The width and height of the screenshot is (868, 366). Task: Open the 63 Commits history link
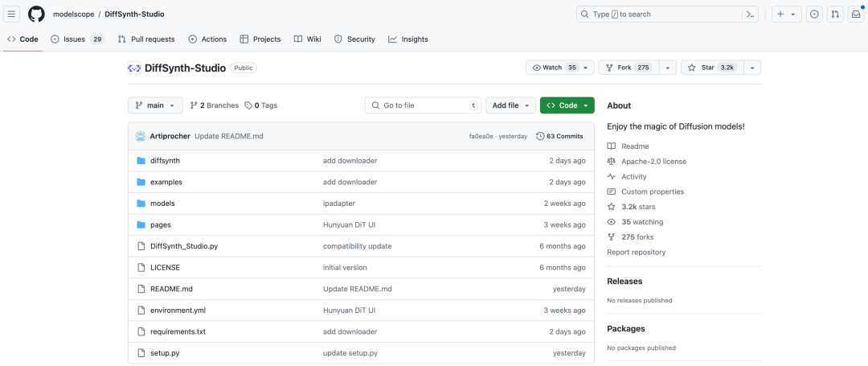(559, 136)
